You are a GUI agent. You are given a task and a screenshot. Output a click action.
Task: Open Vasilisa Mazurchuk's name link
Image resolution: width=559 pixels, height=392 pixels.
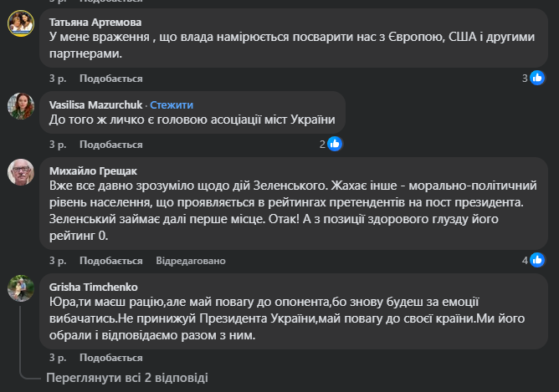pyautogui.click(x=96, y=105)
